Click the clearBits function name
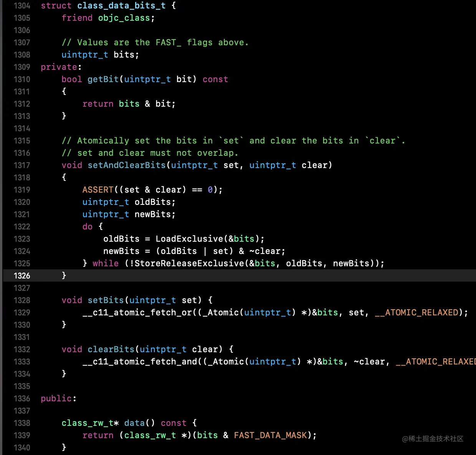 click(x=111, y=349)
